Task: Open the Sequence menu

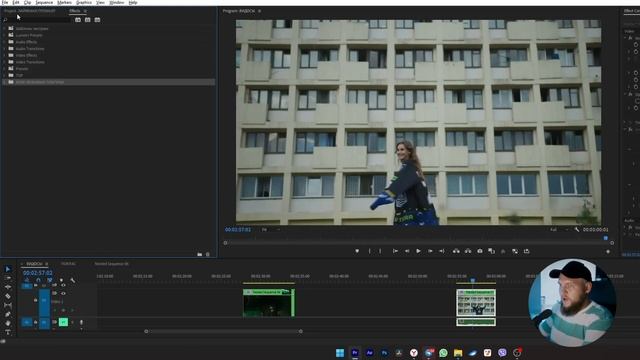Action: pyautogui.click(x=44, y=2)
